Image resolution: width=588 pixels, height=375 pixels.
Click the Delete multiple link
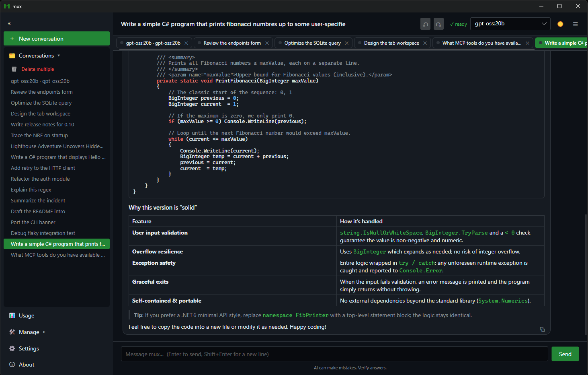click(x=38, y=69)
